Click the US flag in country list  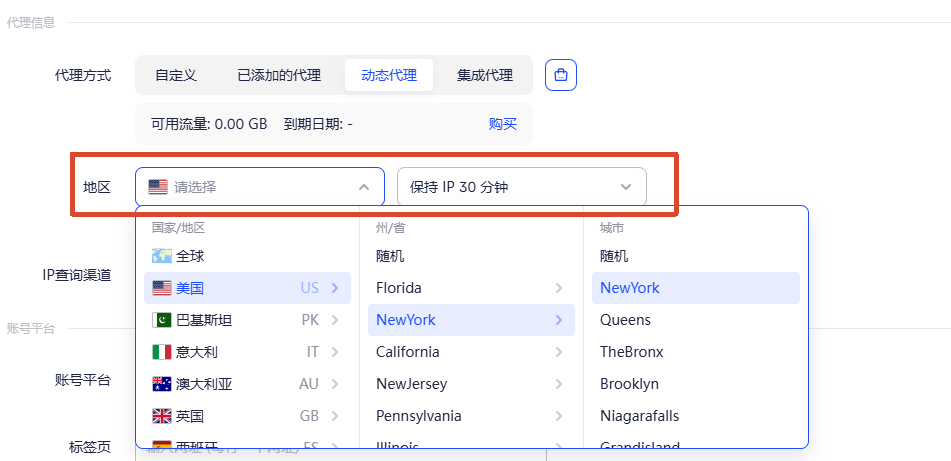(x=161, y=288)
